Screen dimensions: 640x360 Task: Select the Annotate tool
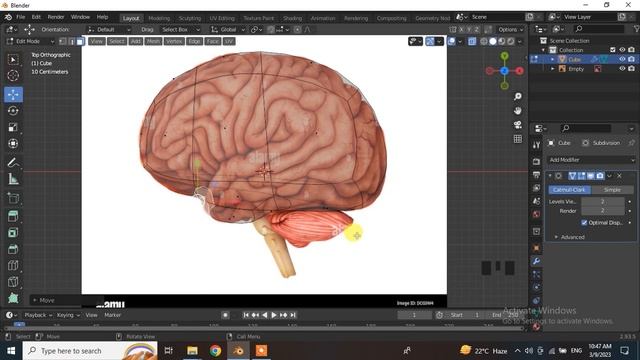pyautogui.click(x=13, y=163)
